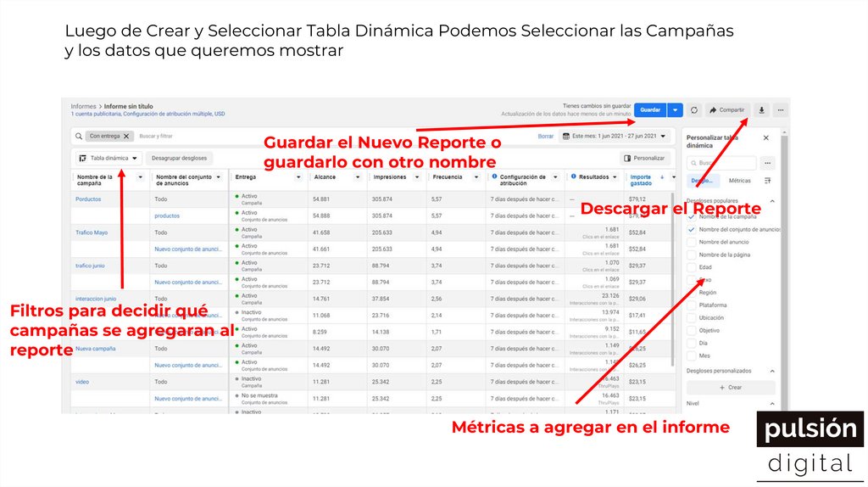868x487 pixels.
Task: Collapse the 'Desgloses personalizados' section
Action: [x=771, y=371]
